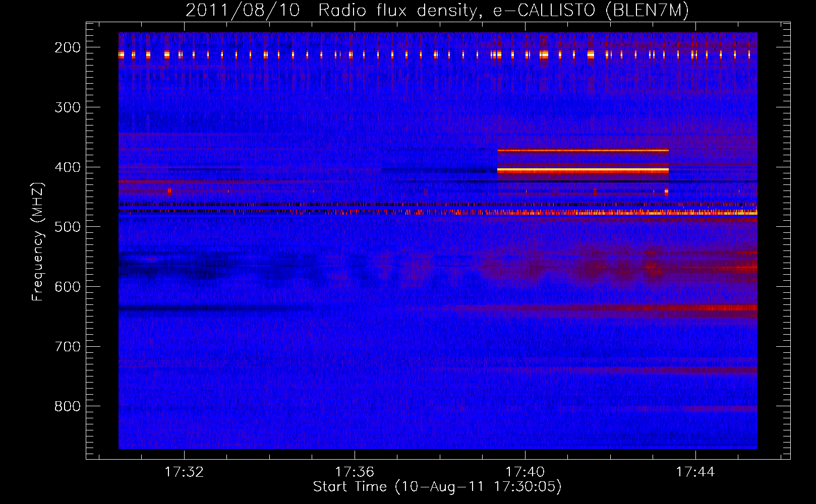The height and width of the screenshot is (504, 816).
Task: Click the 'Start Time (10-Aug-11 17:30:05)' label
Action: point(437,486)
